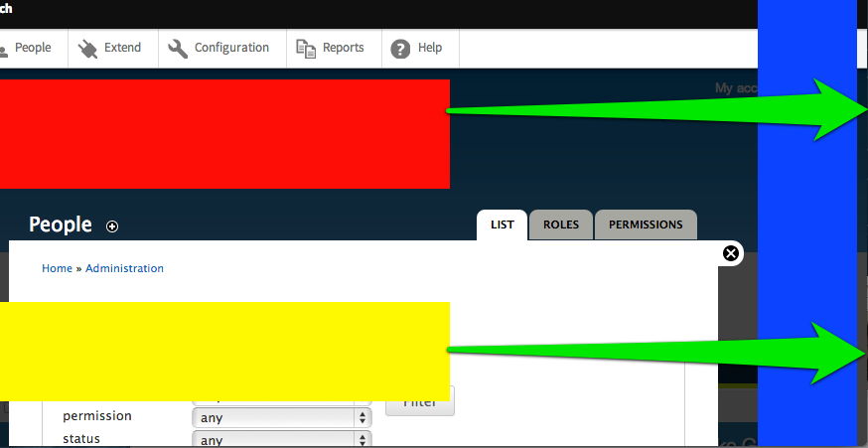
Task: Click the plus icon beside the People heading
Action: pyautogui.click(x=112, y=226)
